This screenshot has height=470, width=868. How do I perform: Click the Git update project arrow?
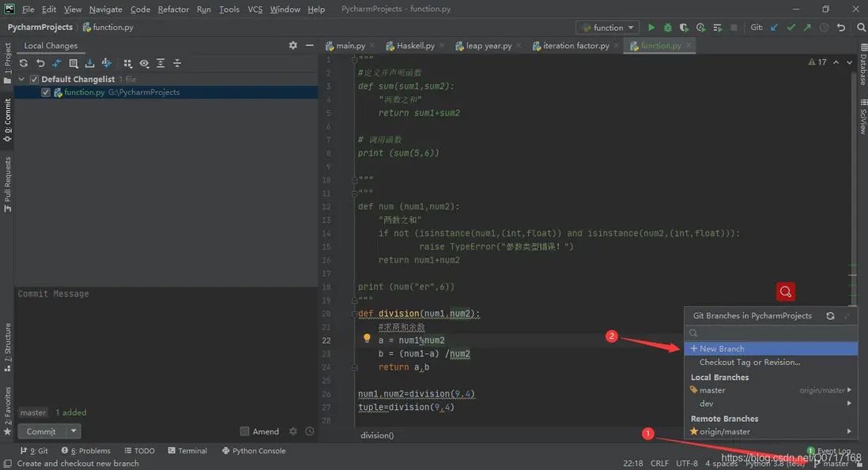click(x=774, y=28)
